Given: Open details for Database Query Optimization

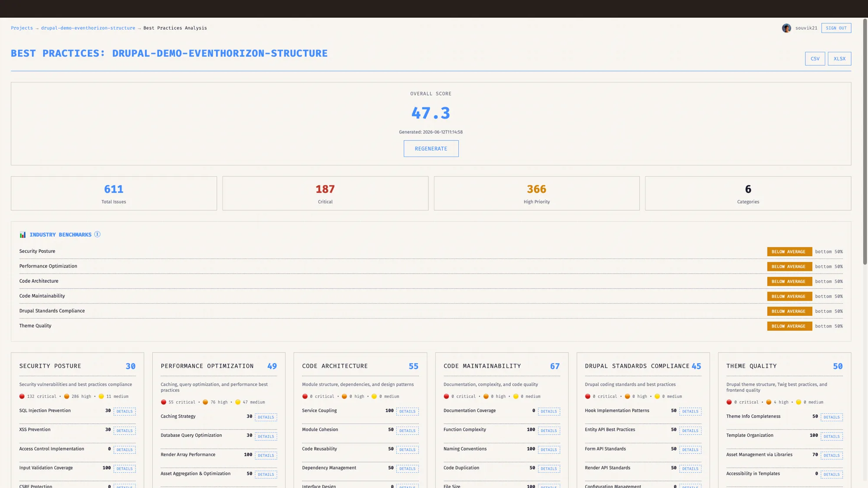Looking at the screenshot, I should pyautogui.click(x=266, y=436).
